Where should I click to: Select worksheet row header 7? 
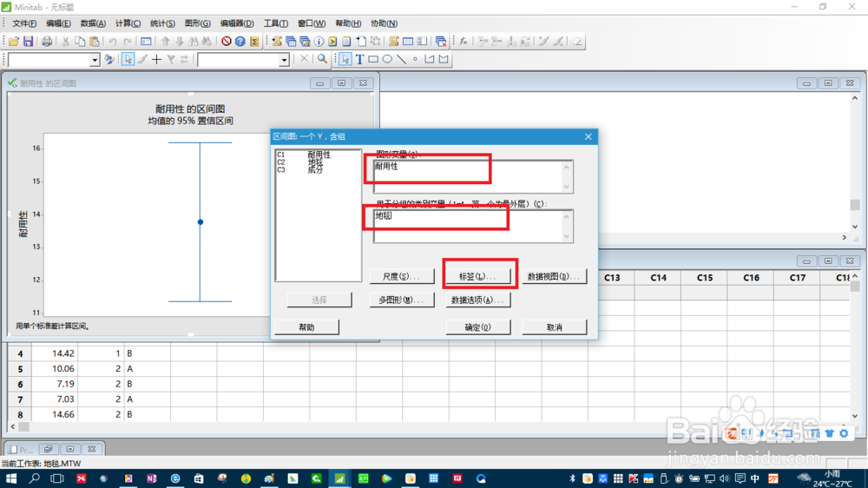20,399
